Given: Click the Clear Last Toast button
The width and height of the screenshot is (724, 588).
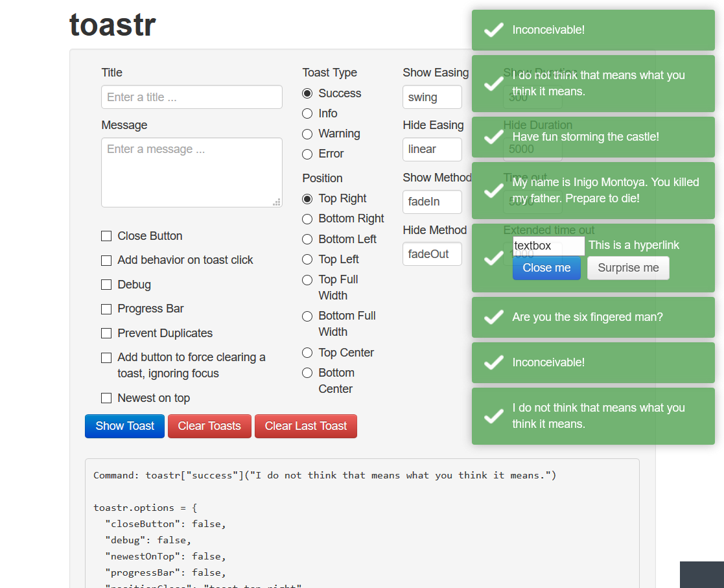Looking at the screenshot, I should click(306, 426).
